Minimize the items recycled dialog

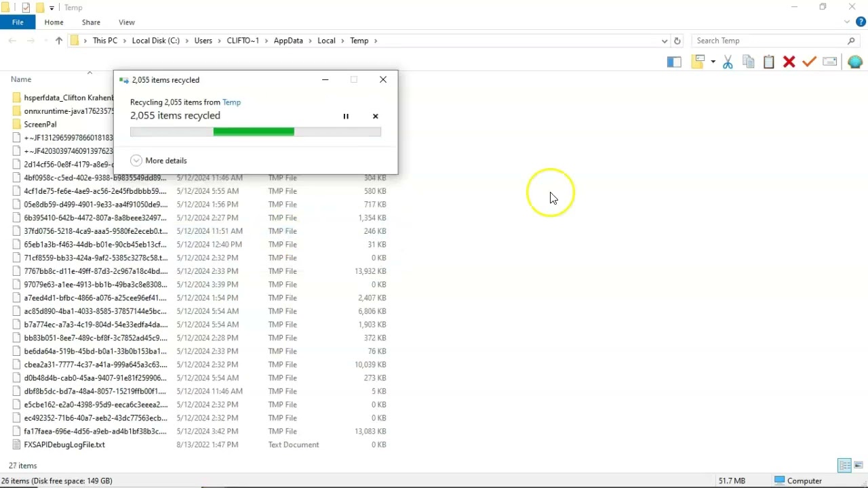(325, 80)
